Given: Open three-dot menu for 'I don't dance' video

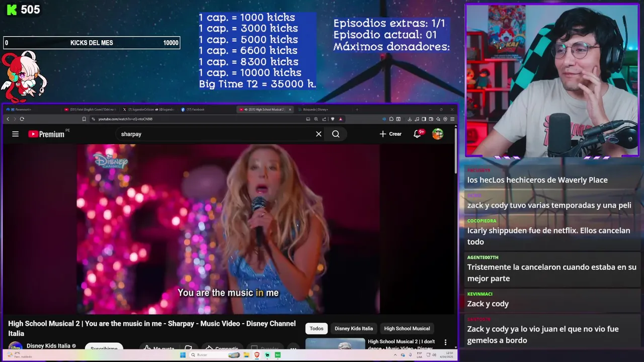Looking at the screenshot, I should tap(445, 342).
